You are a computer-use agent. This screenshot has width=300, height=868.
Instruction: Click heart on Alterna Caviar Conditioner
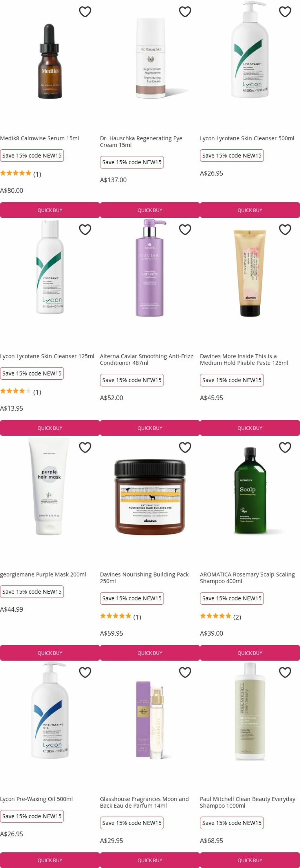pyautogui.click(x=185, y=229)
